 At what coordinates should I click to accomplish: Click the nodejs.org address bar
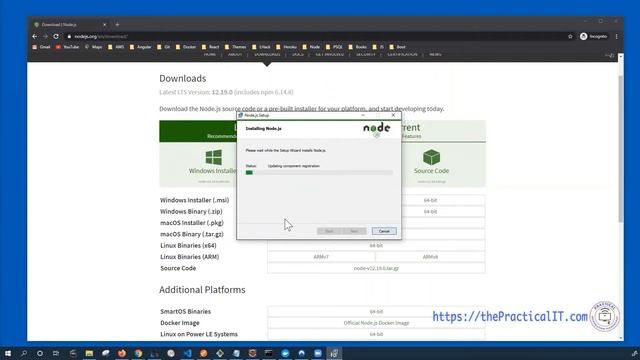[x=314, y=36]
